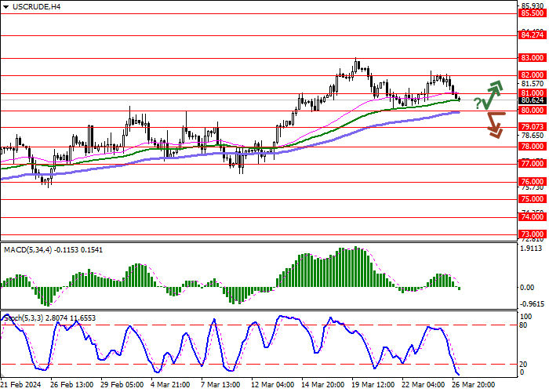This screenshot has width=549, height=392.
Task: Click the 14 Mar 20:00 time label
Action: [323, 385]
